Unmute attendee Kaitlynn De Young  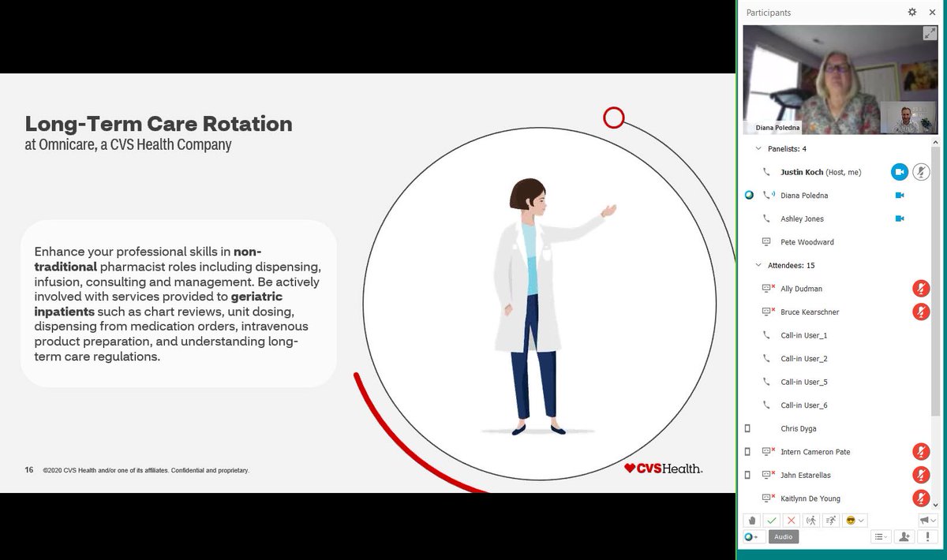(921, 498)
